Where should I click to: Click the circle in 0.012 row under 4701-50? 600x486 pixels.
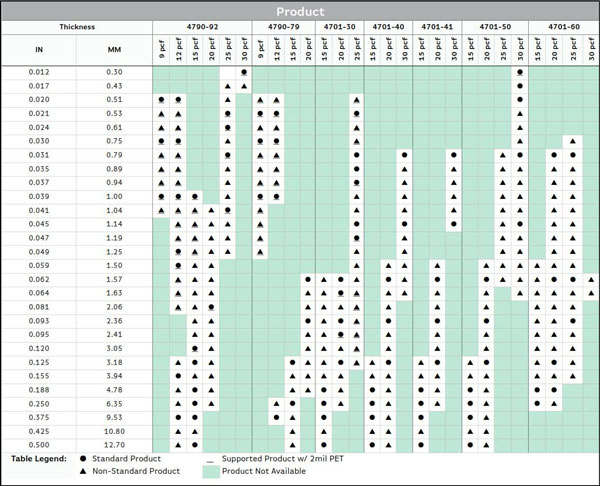(x=520, y=72)
